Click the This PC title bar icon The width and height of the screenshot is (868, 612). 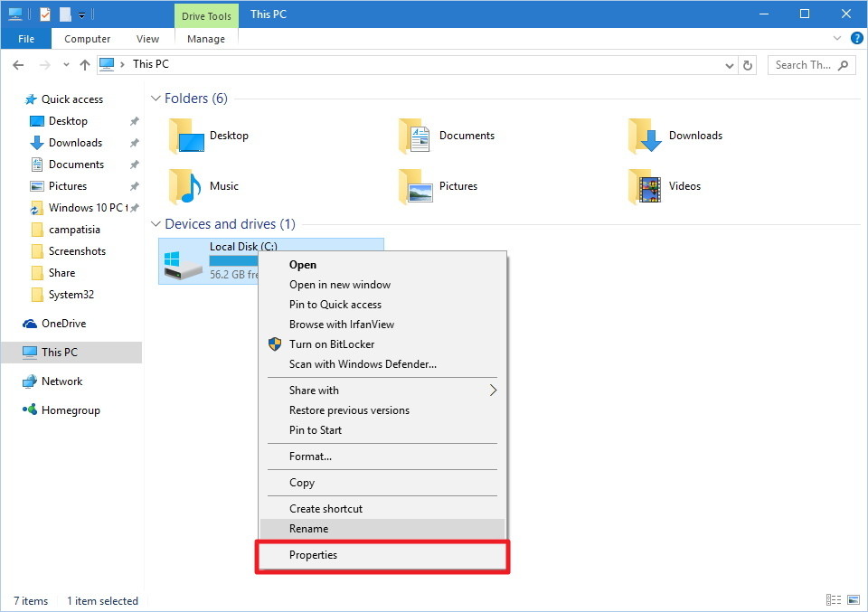click(15, 14)
